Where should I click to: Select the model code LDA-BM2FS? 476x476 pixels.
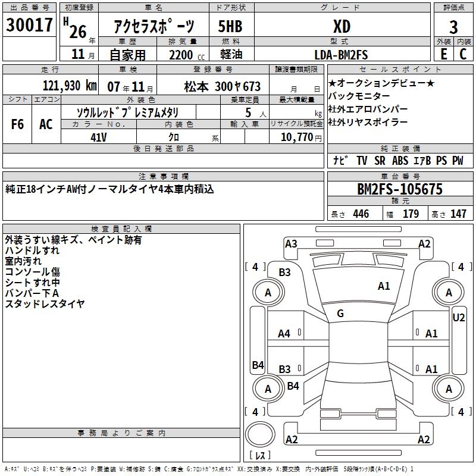click(x=341, y=55)
